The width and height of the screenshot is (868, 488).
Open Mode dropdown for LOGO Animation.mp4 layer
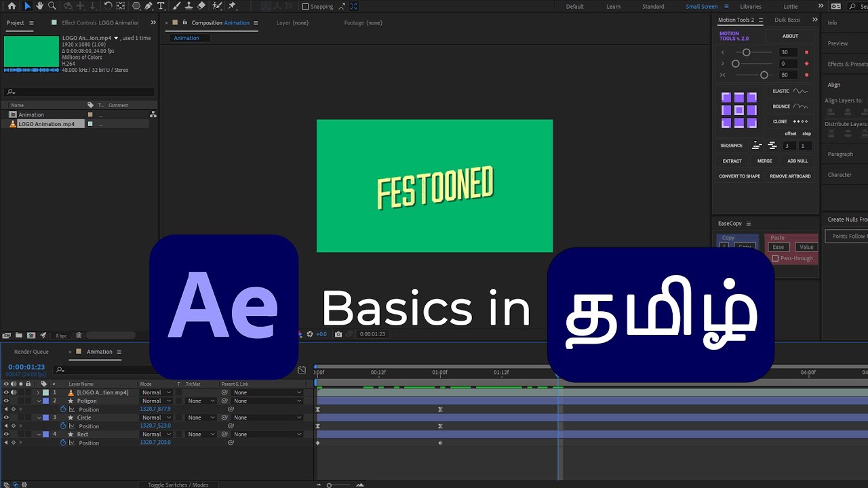pyautogui.click(x=156, y=392)
